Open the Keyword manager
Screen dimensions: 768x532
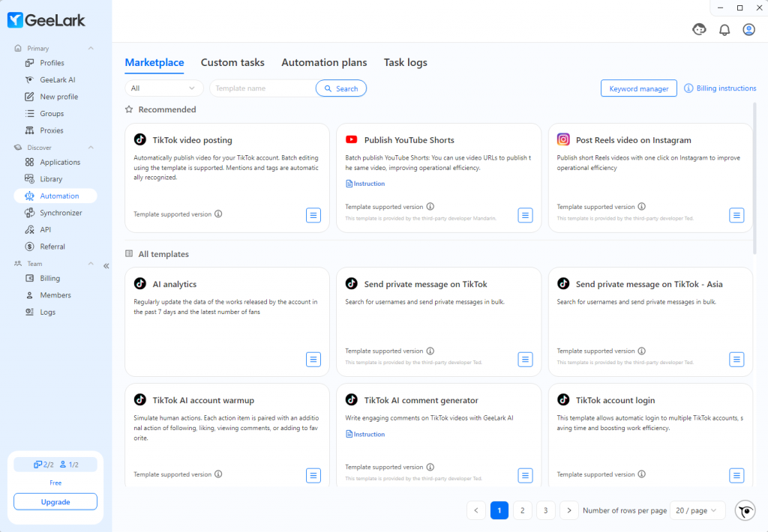tap(639, 88)
